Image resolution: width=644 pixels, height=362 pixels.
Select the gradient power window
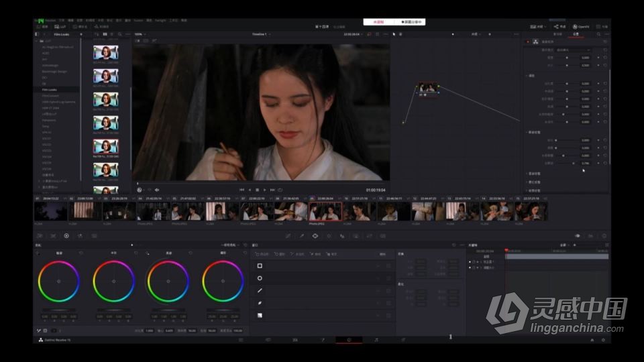pos(260,315)
